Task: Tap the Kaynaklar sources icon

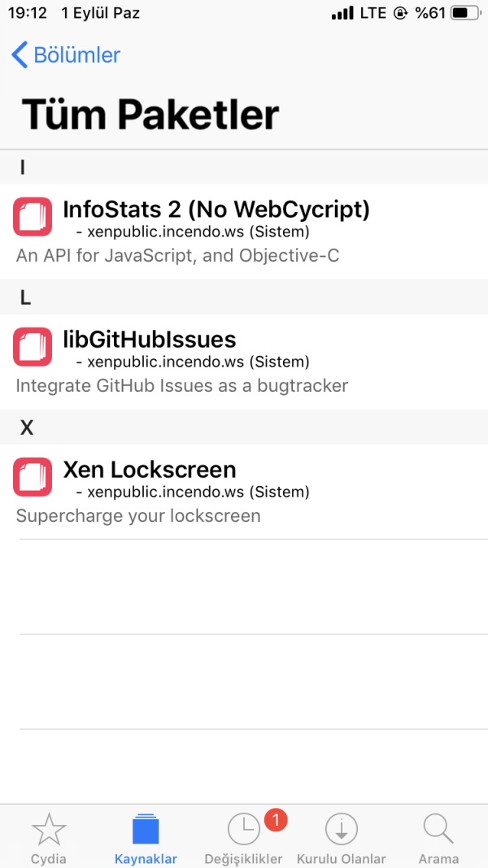Action: pos(146,831)
